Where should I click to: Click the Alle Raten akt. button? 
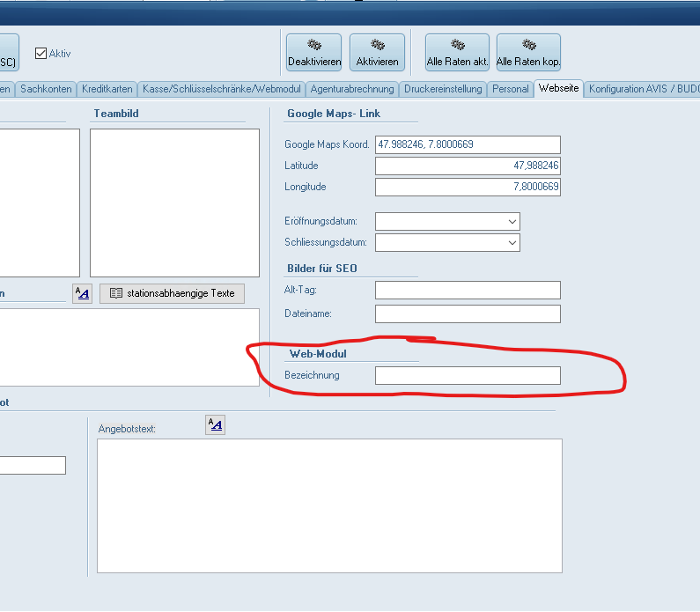(457, 53)
